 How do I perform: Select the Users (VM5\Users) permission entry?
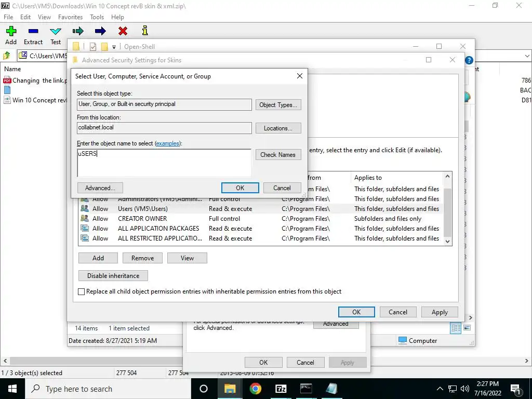(261, 209)
